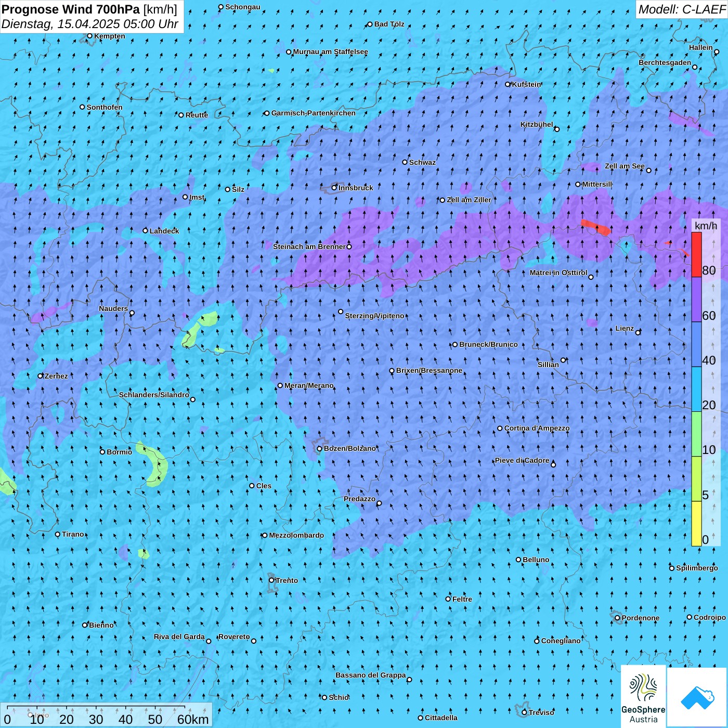Click the title 'Prognose Wind 700hPa'

(71, 9)
